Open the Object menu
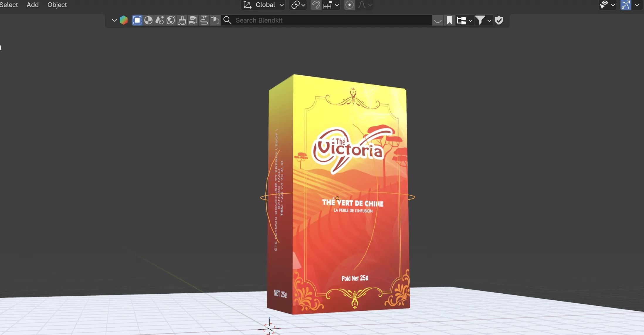 [57, 5]
